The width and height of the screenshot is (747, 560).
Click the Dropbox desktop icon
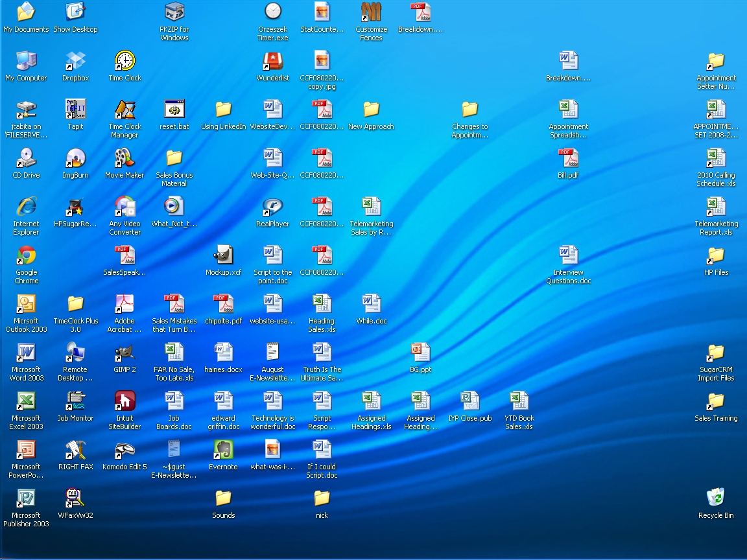[x=76, y=62]
